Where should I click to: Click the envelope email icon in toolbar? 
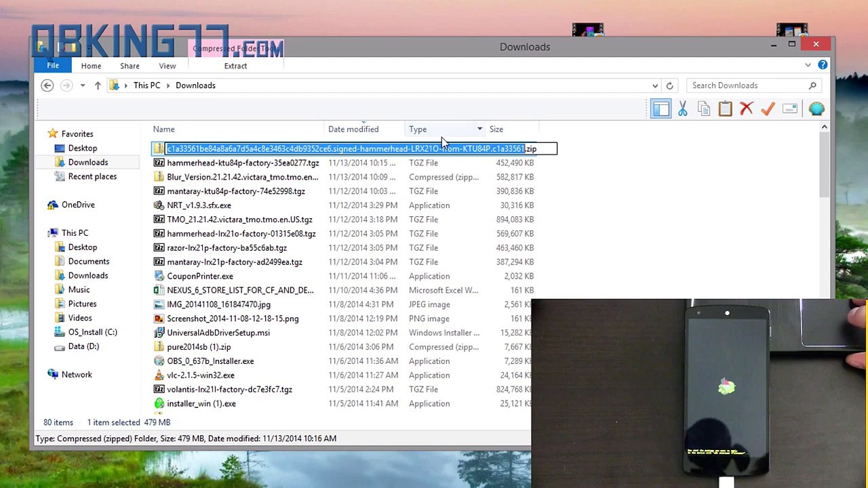790,109
